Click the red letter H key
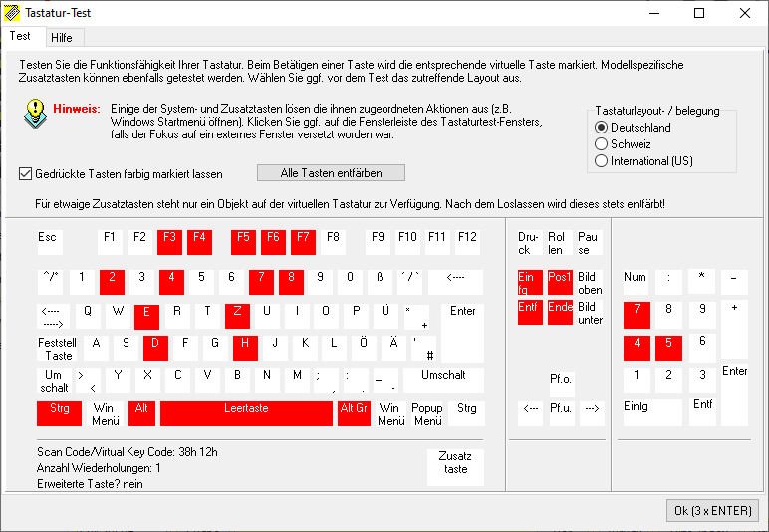769x532 pixels. 245,348
